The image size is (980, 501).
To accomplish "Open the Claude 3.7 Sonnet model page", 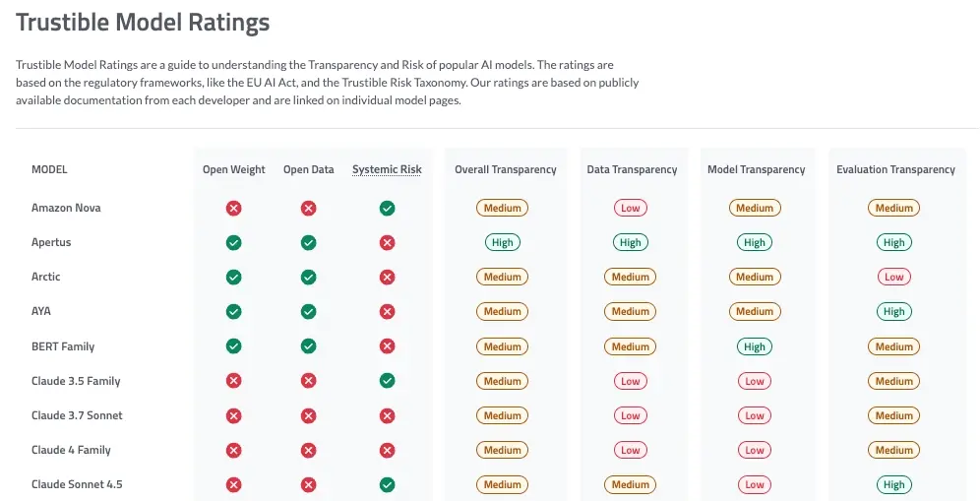I will [77, 415].
